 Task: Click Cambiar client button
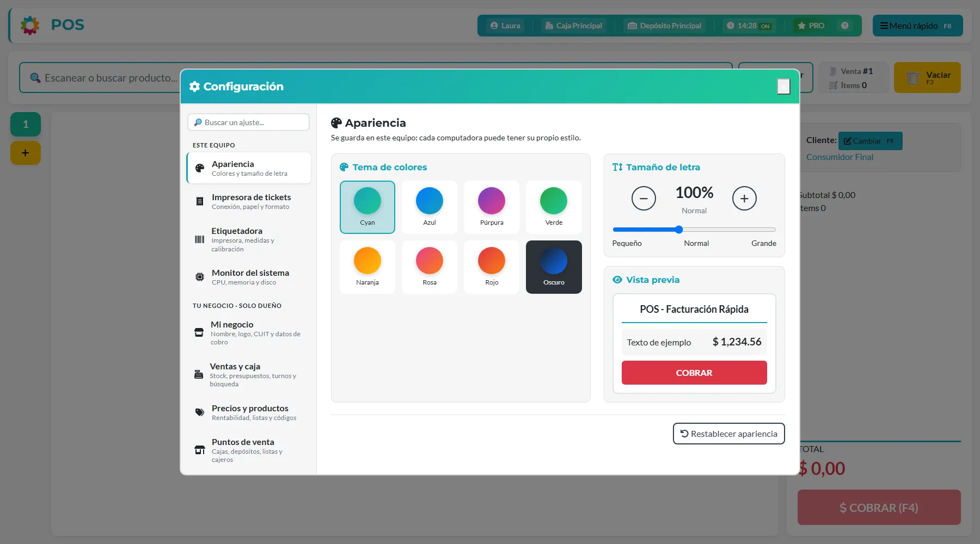click(870, 141)
